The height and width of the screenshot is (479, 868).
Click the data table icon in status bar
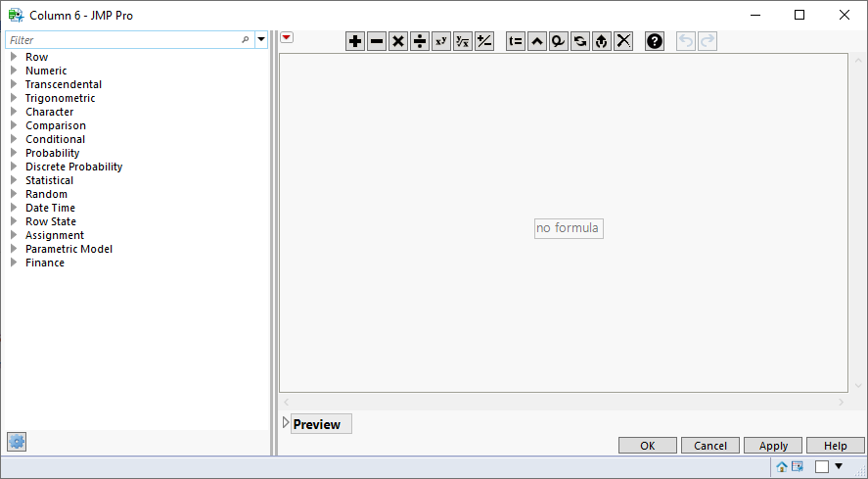tap(798, 466)
